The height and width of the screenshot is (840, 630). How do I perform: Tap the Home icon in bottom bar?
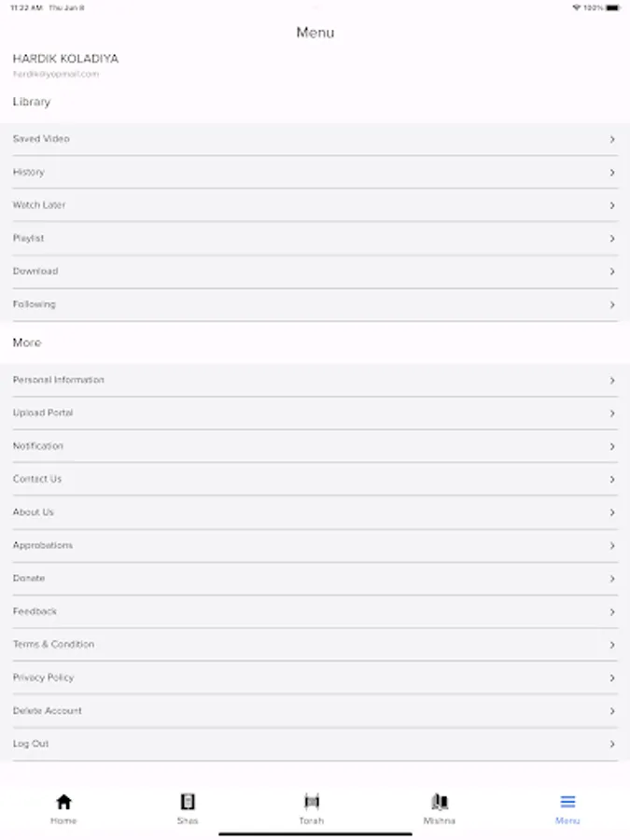(63, 802)
